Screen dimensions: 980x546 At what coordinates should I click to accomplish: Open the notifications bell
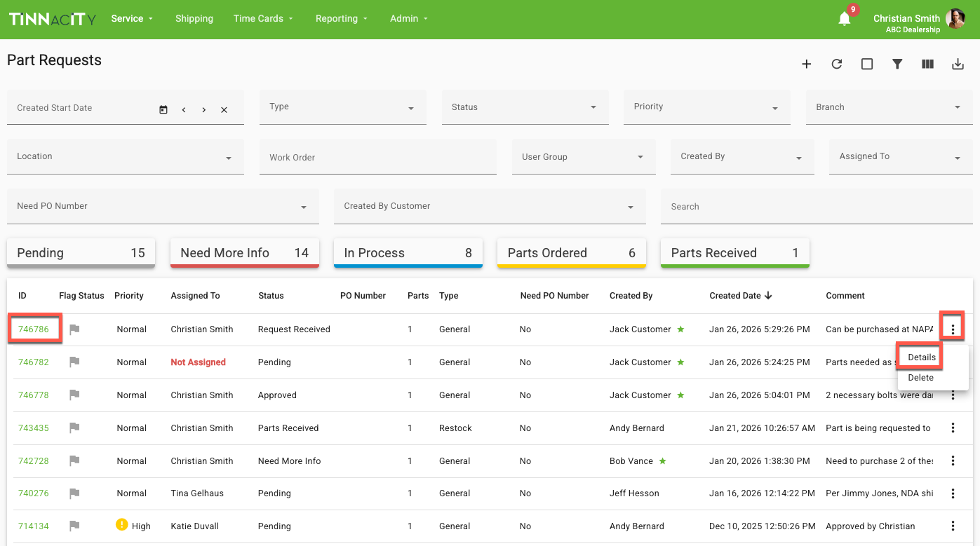pos(845,20)
